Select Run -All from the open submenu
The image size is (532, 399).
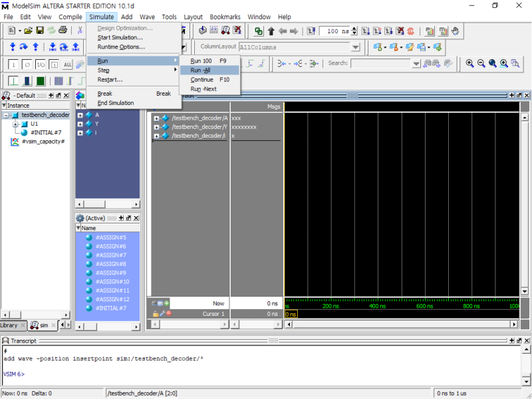206,70
